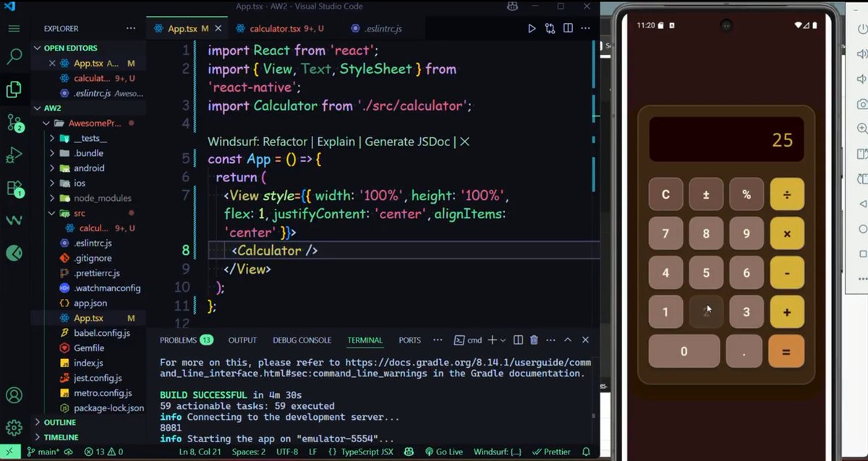This screenshot has height=461, width=868.
Task: Run the code with play icon
Action: (532, 29)
